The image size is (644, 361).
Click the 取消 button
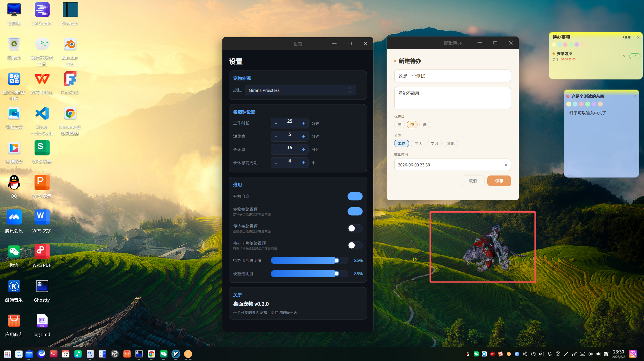pyautogui.click(x=473, y=181)
